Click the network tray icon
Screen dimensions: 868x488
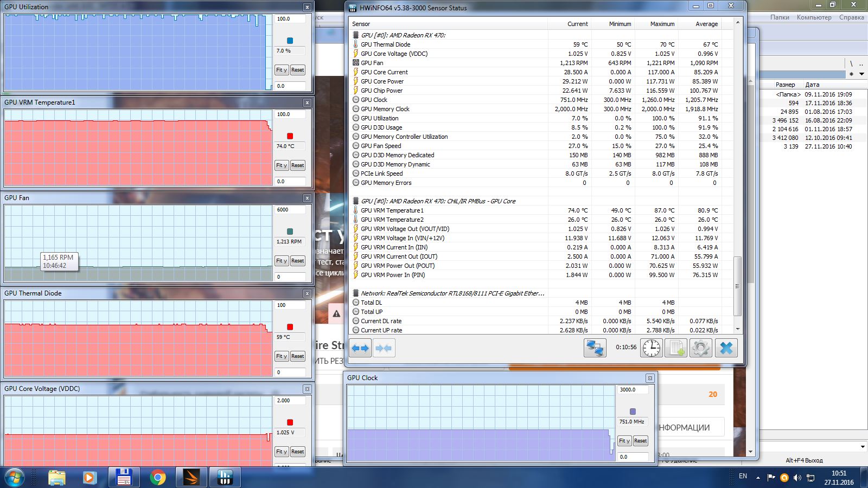pos(810,478)
